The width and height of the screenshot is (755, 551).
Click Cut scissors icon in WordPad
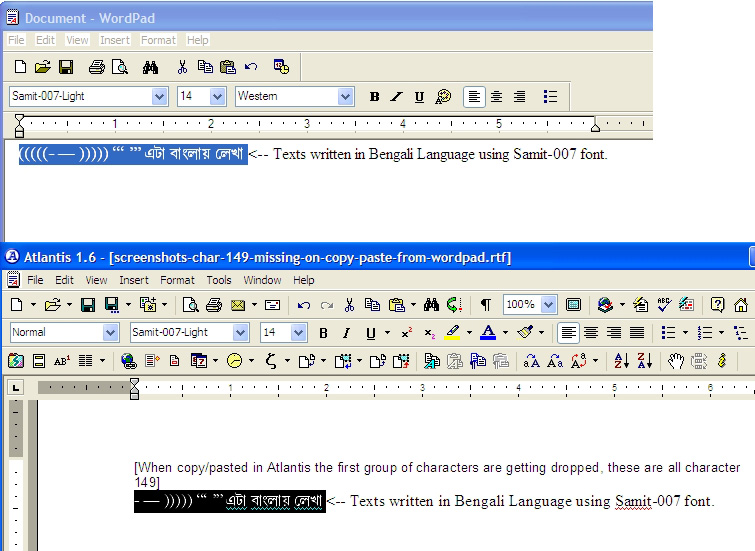pyautogui.click(x=182, y=66)
